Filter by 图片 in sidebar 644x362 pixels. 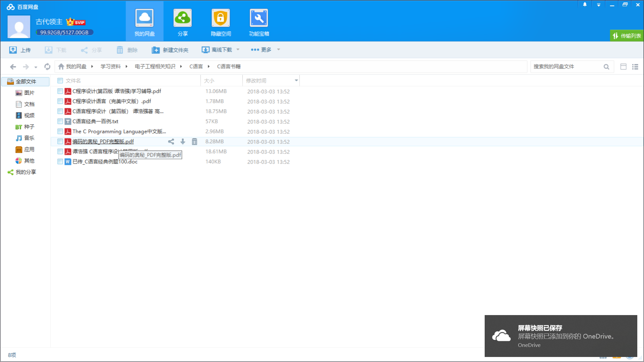[x=25, y=93]
